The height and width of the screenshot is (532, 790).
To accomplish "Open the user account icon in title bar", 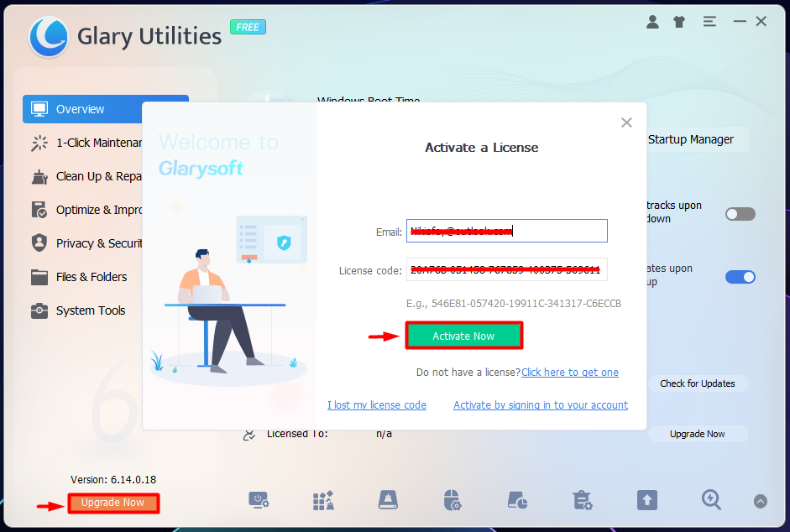I will tap(652, 22).
